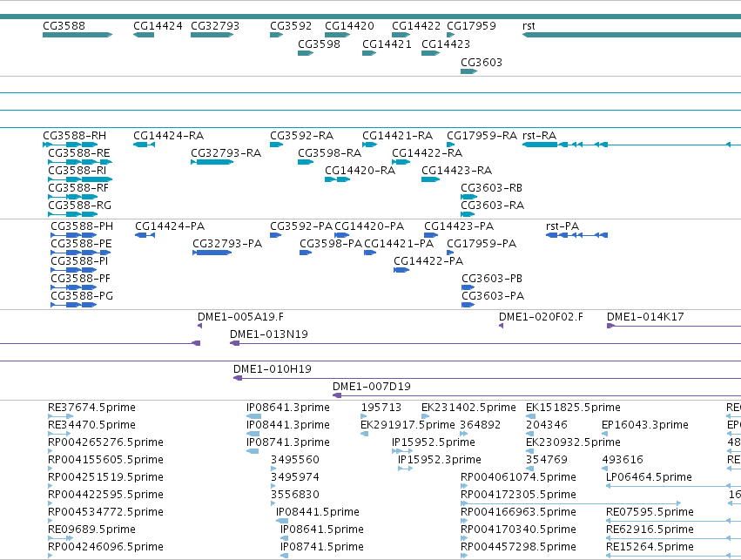This screenshot has height=560, width=741.
Task: Click protein CG3603-PA
Action: [x=493, y=296]
